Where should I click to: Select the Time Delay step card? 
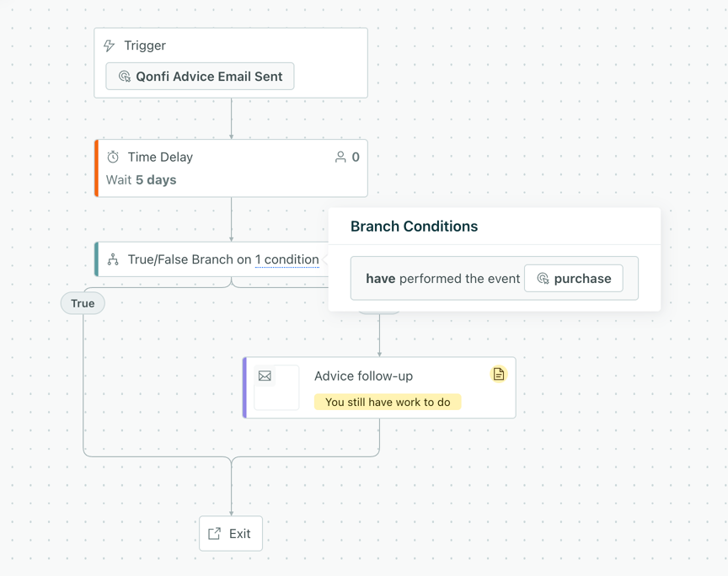[231, 168]
